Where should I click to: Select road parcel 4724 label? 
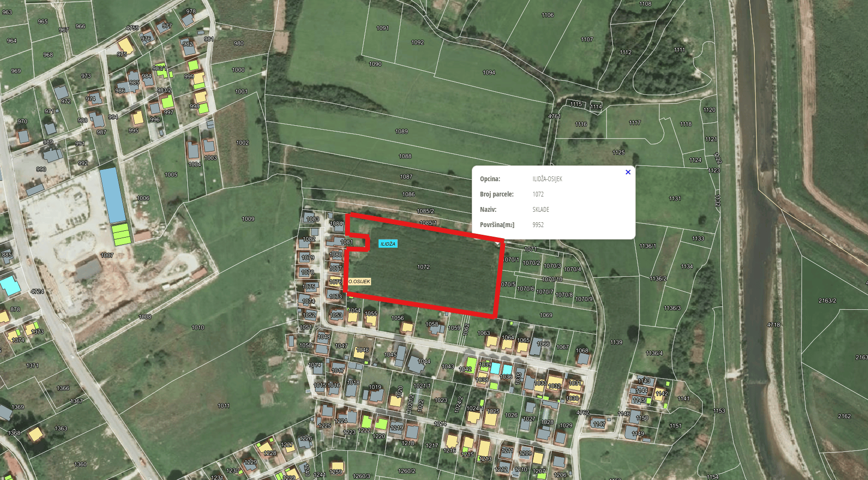click(37, 291)
